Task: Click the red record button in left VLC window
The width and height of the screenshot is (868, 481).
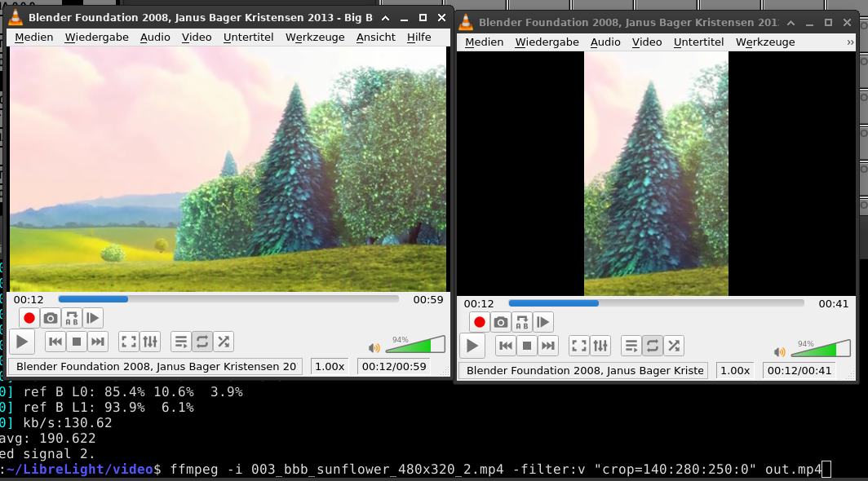Action: 29,318
